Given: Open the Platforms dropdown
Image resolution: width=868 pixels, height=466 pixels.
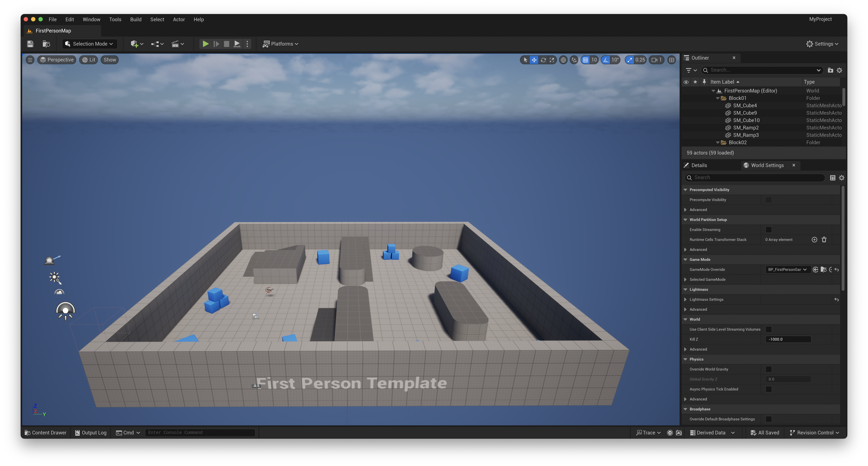Looking at the screenshot, I should click(x=280, y=44).
